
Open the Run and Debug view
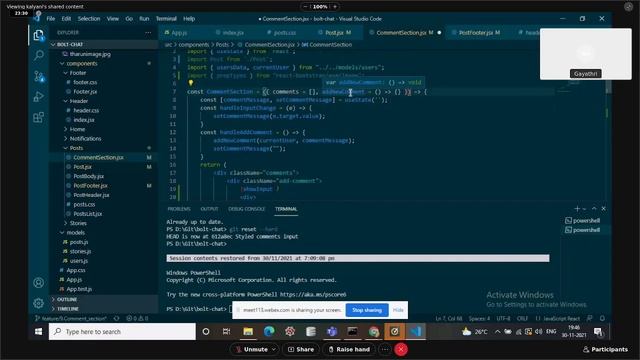(39, 97)
